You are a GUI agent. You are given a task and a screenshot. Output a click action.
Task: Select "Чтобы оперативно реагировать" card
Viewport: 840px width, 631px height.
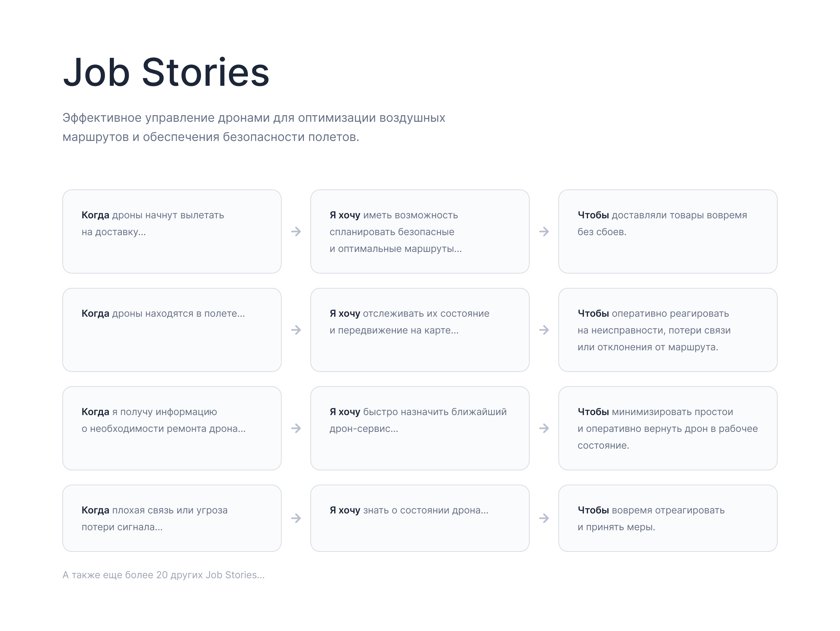[667, 330]
